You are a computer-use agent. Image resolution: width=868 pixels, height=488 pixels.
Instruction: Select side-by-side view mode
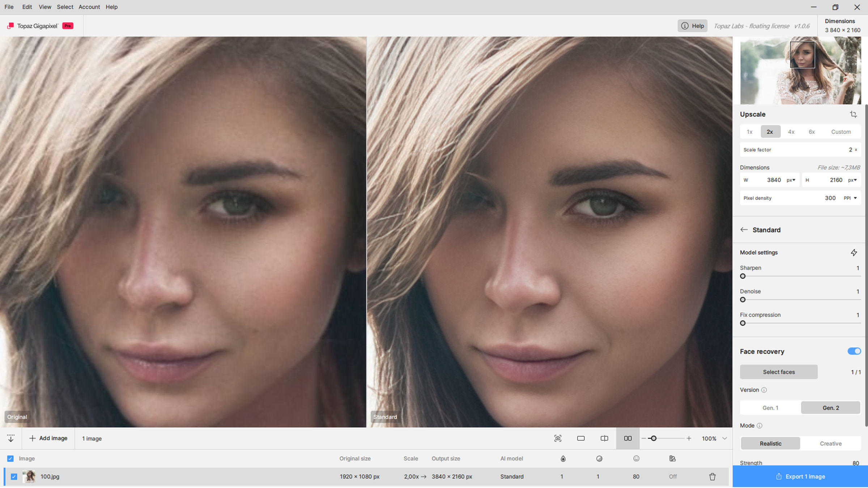pyautogui.click(x=627, y=438)
